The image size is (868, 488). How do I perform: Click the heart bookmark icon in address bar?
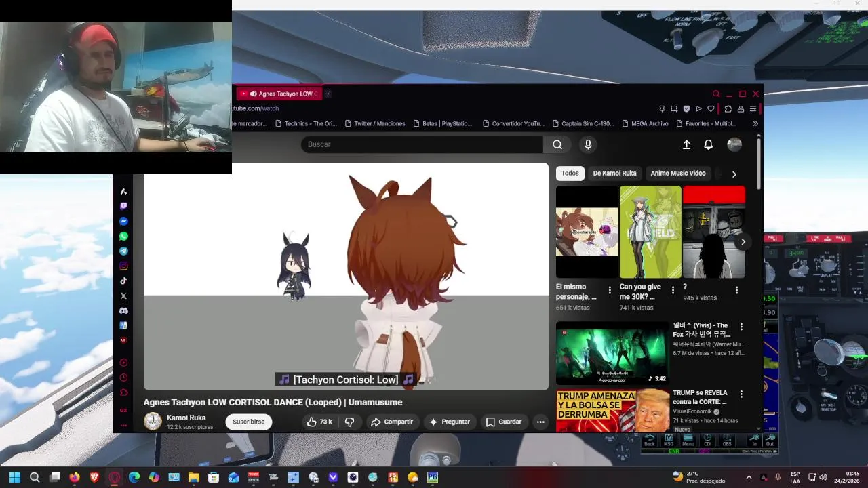[711, 108]
